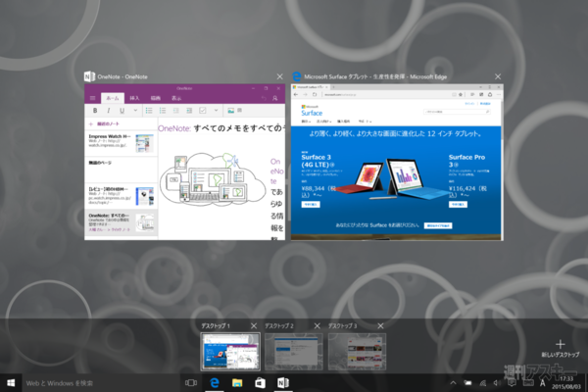Open the Windows Start menu
588x392 pixels.
pyautogui.click(x=11, y=382)
